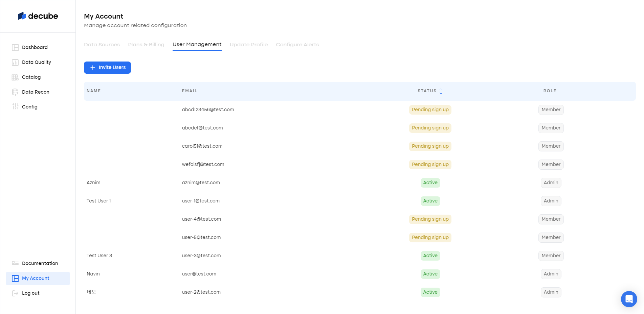Go to the Update Profile tab
The height and width of the screenshot is (314, 644).
249,45
